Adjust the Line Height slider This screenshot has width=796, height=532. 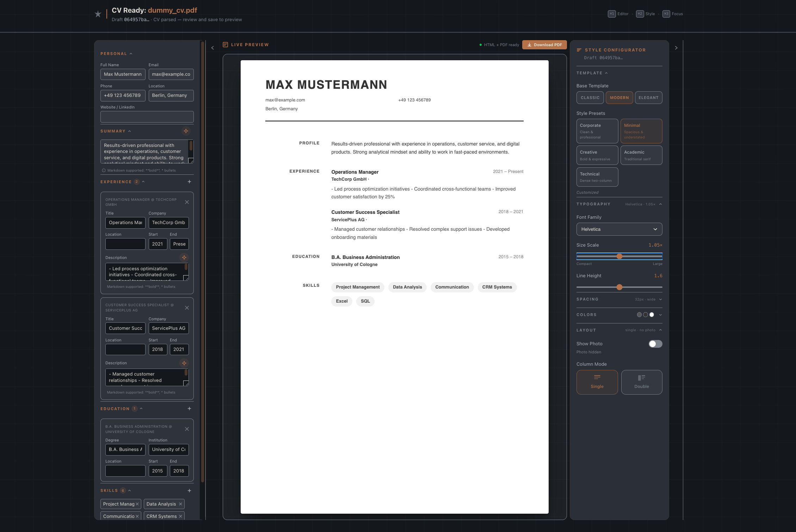click(x=619, y=287)
